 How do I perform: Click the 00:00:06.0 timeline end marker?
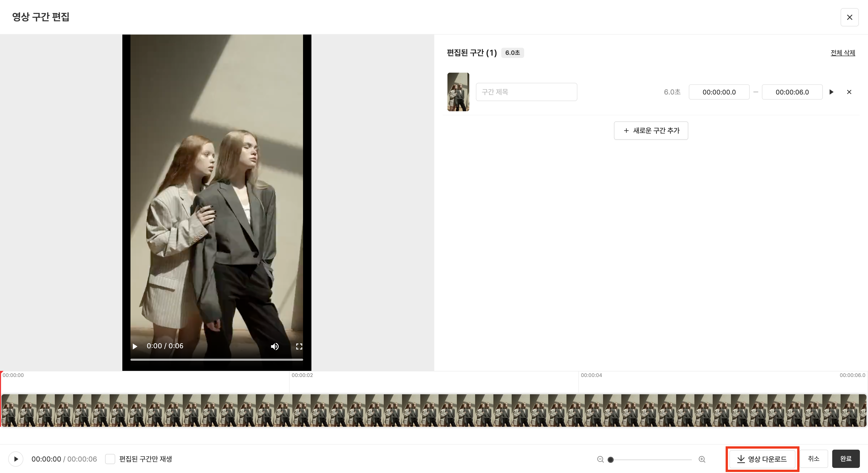(852, 375)
